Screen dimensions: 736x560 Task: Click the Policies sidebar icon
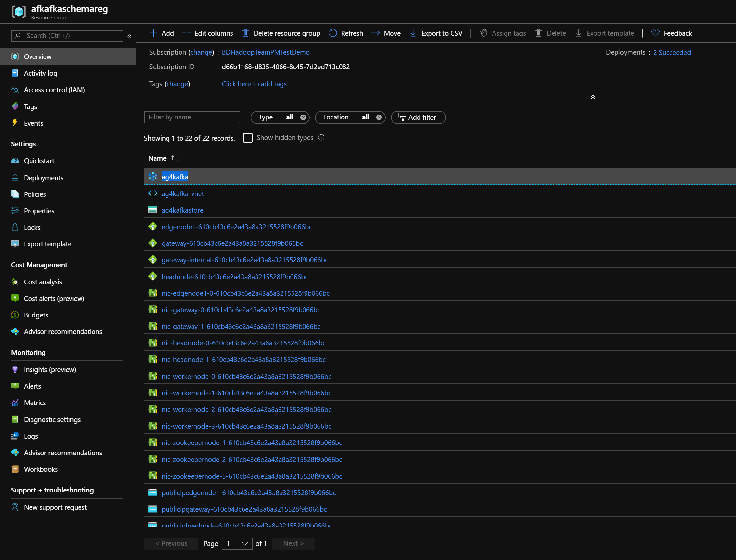click(15, 194)
